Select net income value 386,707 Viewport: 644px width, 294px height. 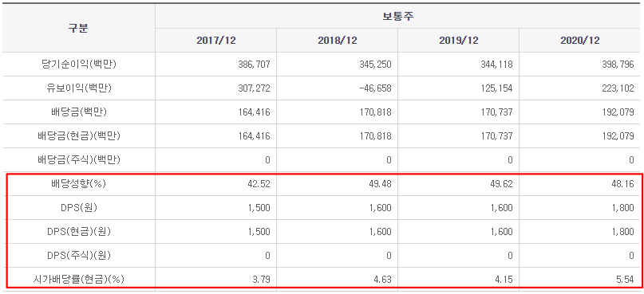click(254, 65)
